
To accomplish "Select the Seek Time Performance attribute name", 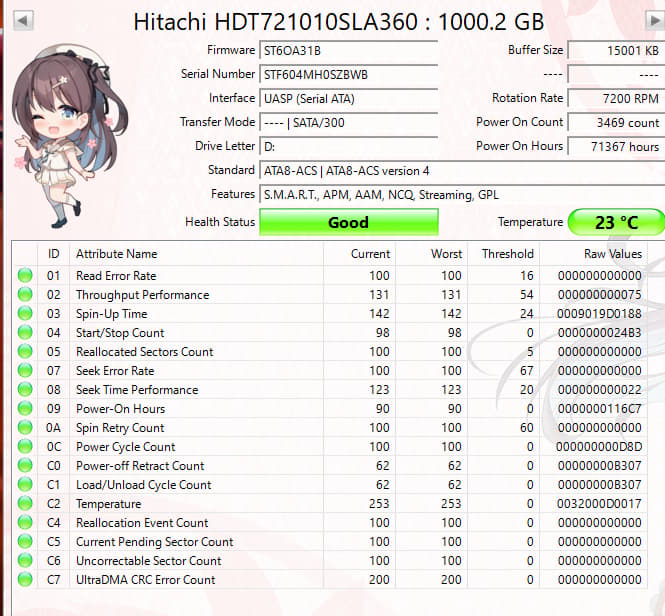I will click(137, 390).
